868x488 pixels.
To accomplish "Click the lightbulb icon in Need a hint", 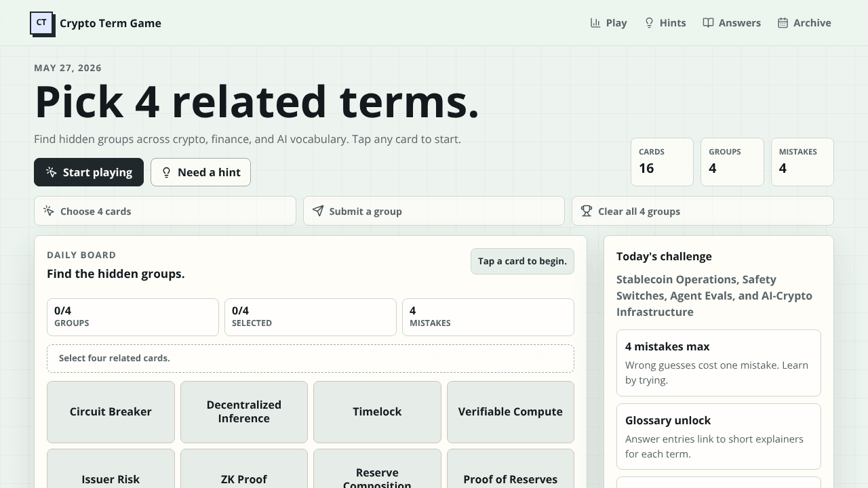I will 166,172.
